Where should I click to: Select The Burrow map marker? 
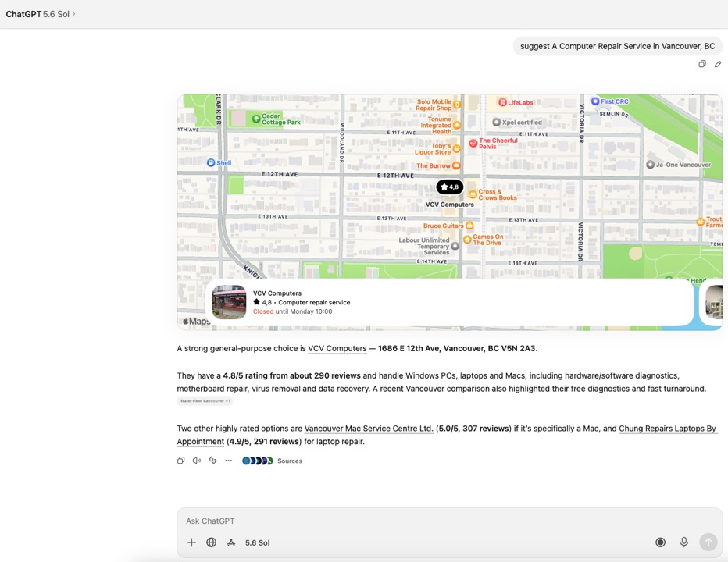pyautogui.click(x=456, y=165)
